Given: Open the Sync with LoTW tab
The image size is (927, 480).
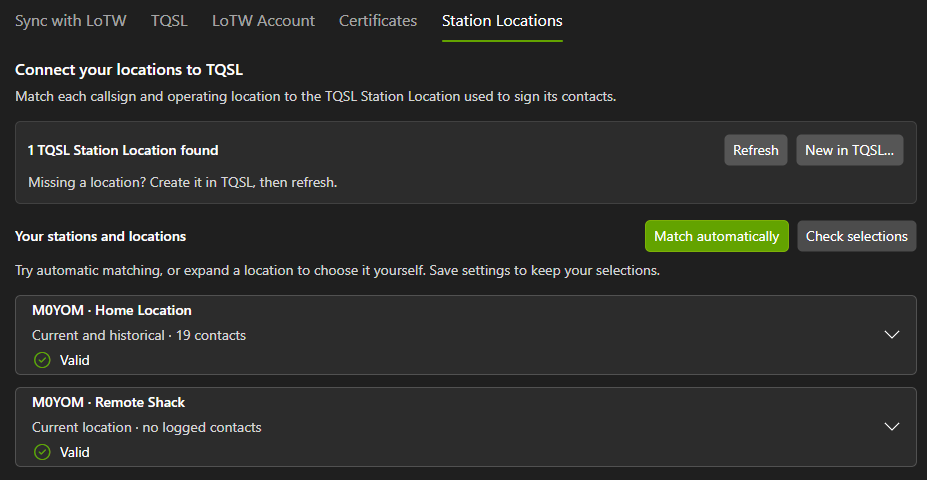Looking at the screenshot, I should [70, 21].
